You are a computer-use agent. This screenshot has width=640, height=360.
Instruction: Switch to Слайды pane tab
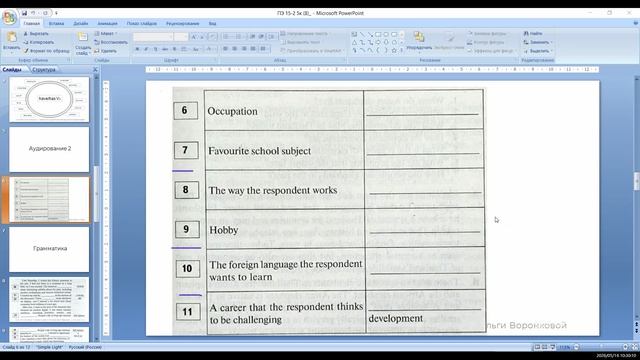click(12, 70)
